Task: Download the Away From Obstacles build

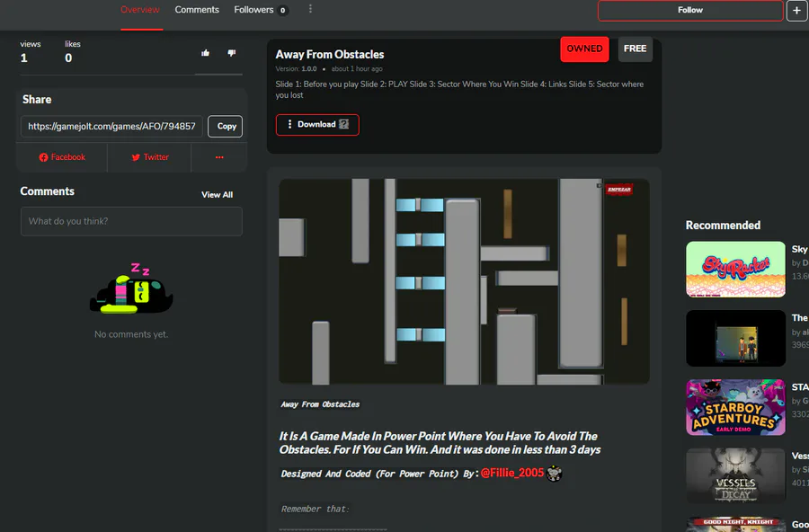Action: (x=317, y=125)
